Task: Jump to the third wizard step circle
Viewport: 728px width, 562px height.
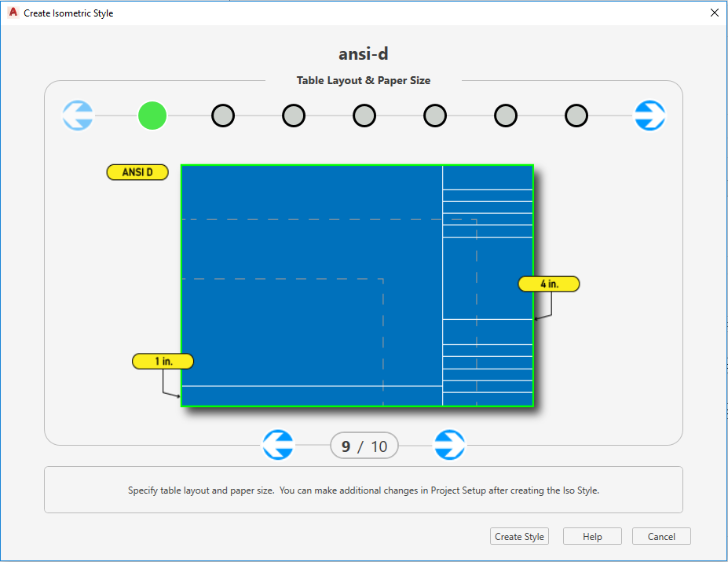Action: tap(294, 116)
